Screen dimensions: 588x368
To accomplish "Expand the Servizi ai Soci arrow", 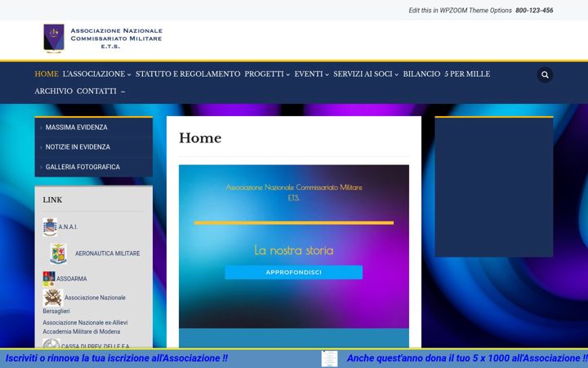I will click(x=396, y=74).
